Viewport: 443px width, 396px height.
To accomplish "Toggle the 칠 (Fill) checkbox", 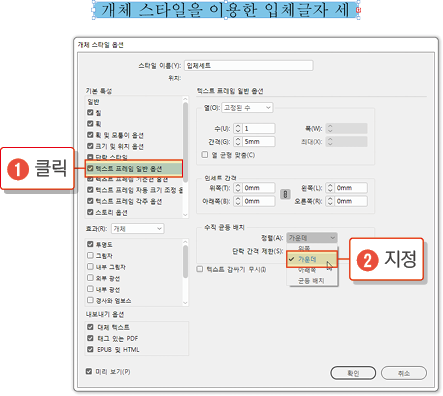I will (x=90, y=113).
